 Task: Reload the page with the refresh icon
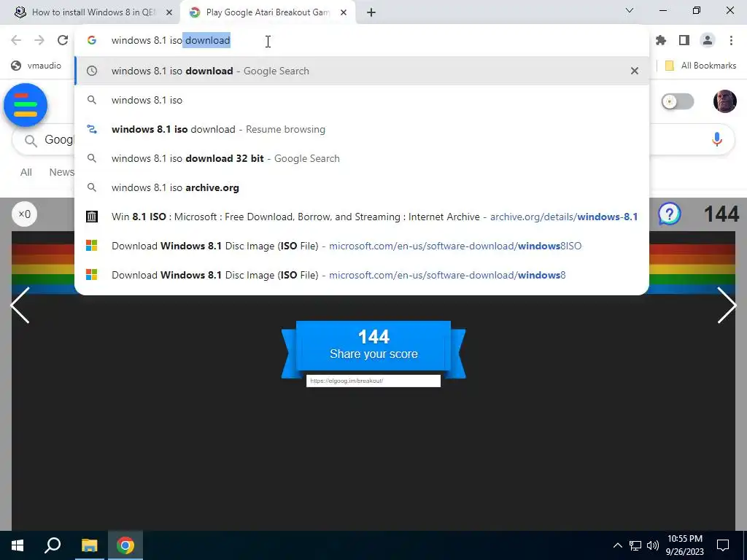click(63, 41)
